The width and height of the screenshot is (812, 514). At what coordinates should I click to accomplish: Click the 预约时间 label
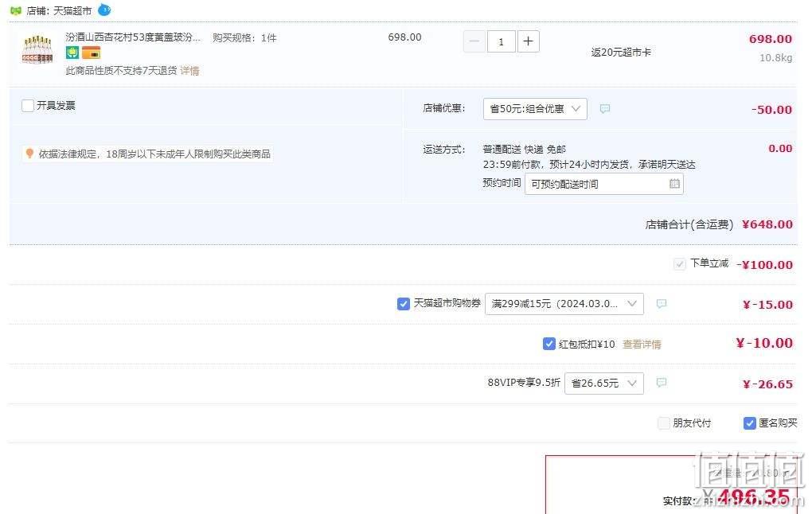pyautogui.click(x=502, y=183)
